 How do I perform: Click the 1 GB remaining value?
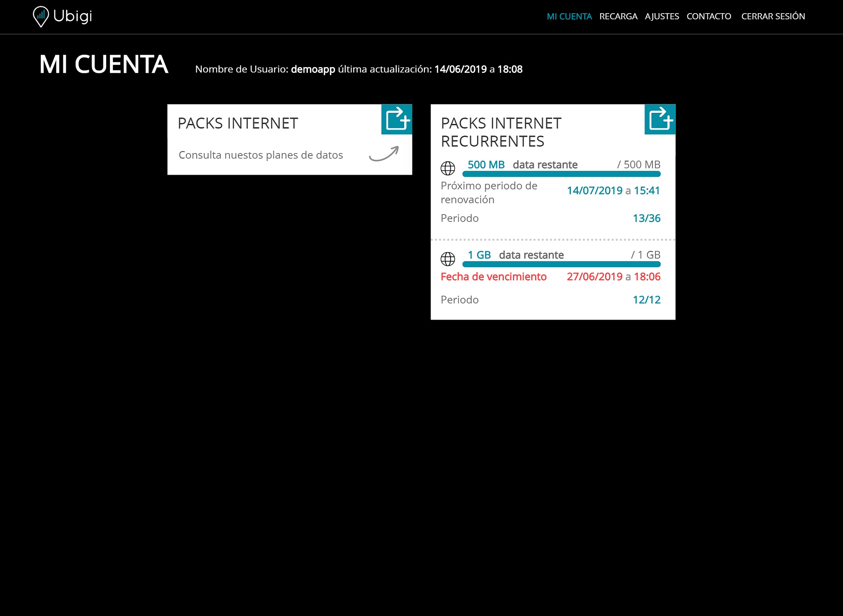pos(479,255)
